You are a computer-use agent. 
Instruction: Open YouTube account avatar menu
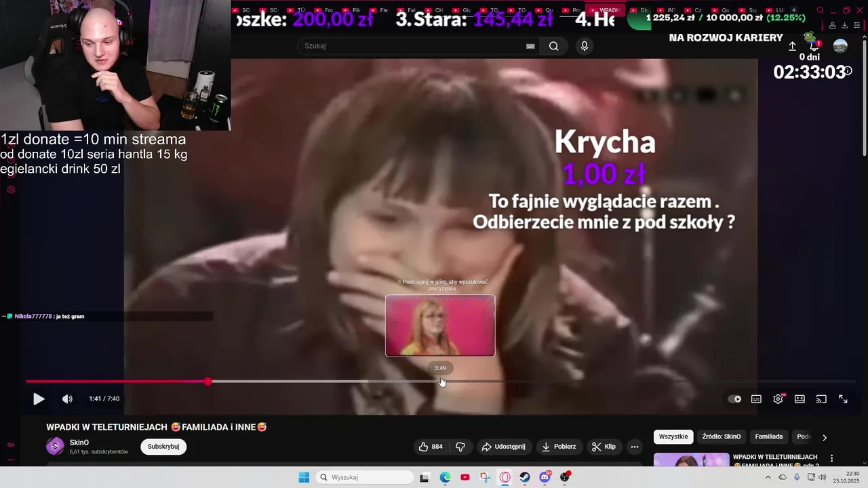pos(840,46)
